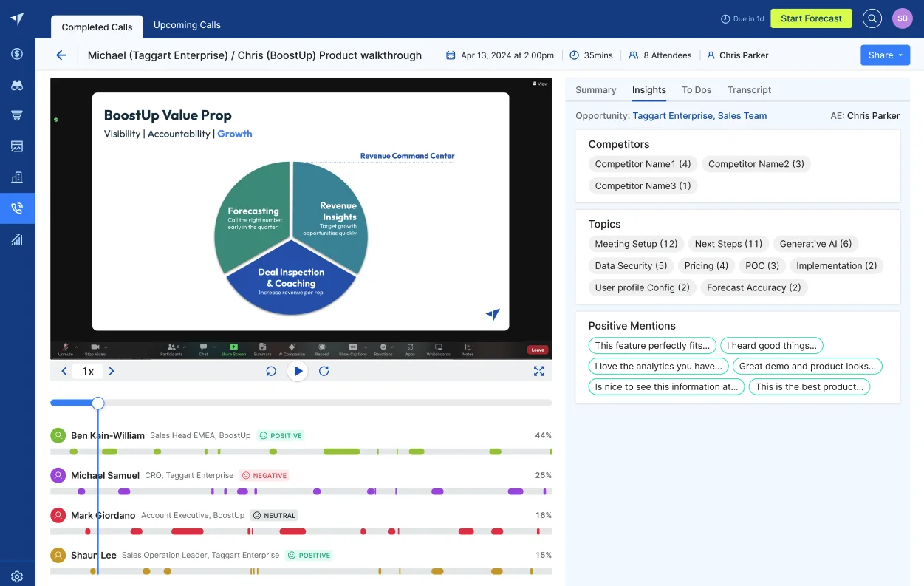This screenshot has height=586, width=924.
Task: Go back with the left arrow
Action: point(61,55)
